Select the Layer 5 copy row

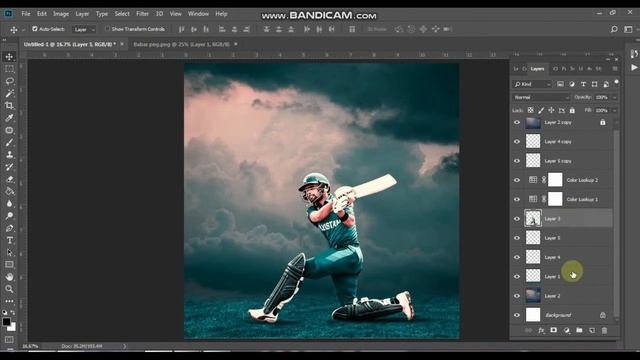click(562, 161)
